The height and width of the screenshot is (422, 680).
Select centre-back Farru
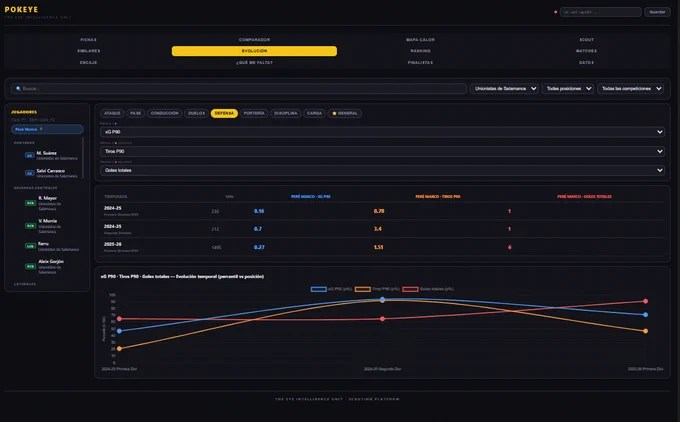point(51,246)
